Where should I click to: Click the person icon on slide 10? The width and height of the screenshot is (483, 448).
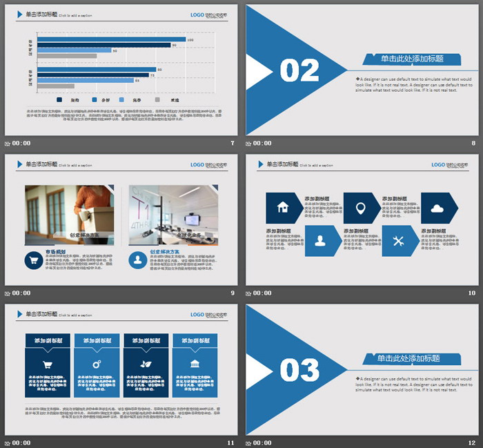point(320,240)
